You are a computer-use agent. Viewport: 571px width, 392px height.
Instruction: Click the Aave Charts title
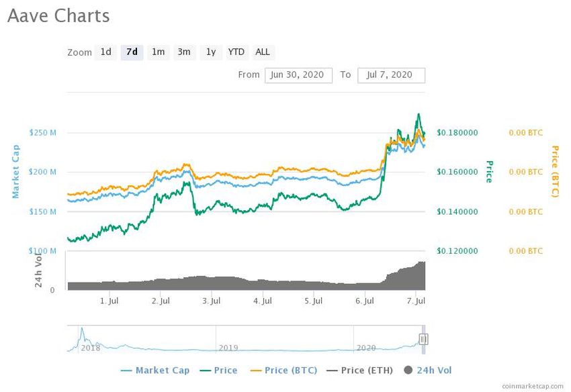[x=58, y=15]
